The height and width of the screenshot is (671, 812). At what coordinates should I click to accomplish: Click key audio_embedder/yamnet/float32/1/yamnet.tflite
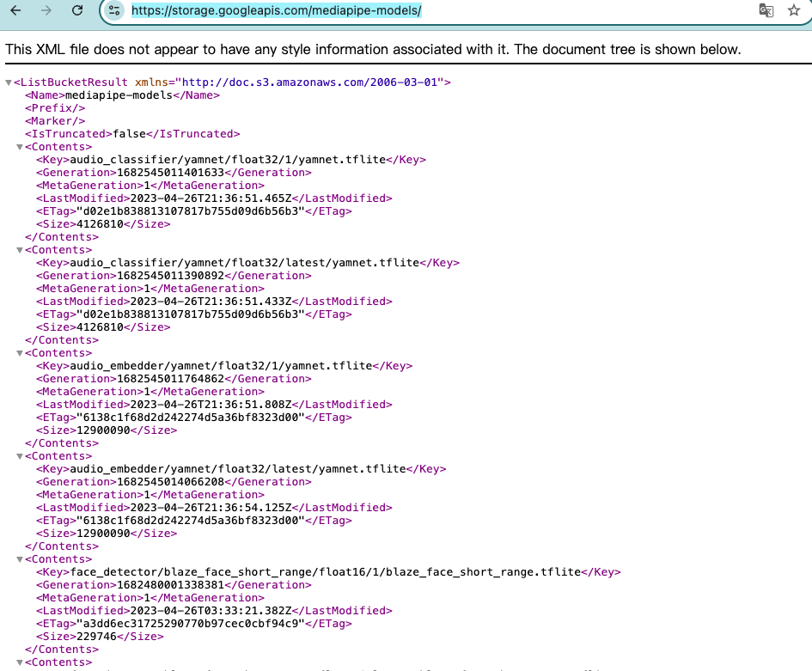point(221,366)
